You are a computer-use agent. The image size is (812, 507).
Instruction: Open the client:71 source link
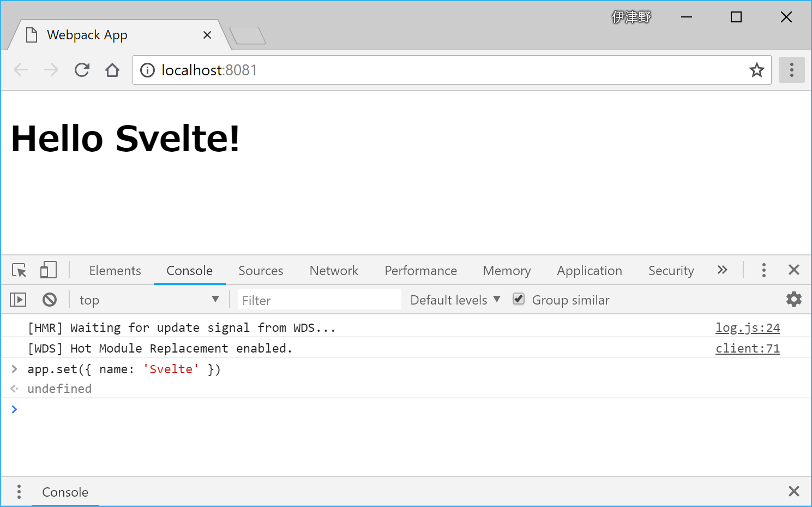[748, 348]
